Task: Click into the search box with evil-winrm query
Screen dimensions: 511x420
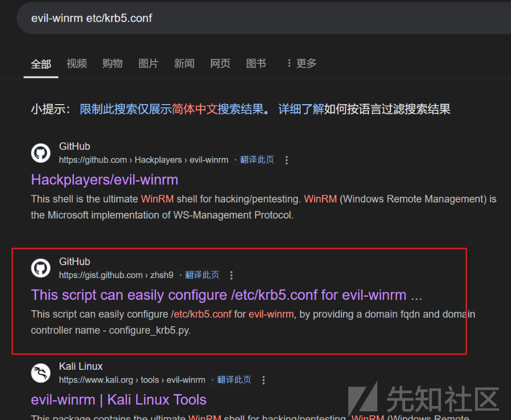Action: pyautogui.click(x=264, y=18)
